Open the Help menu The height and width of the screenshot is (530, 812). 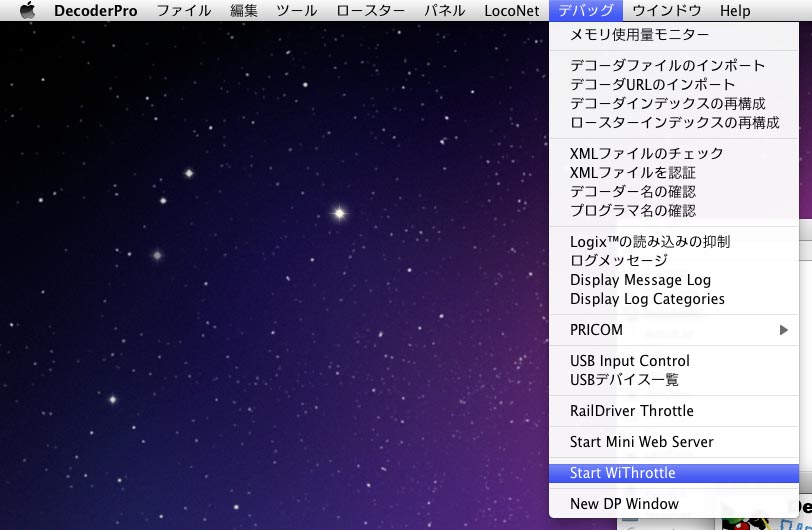click(x=735, y=10)
